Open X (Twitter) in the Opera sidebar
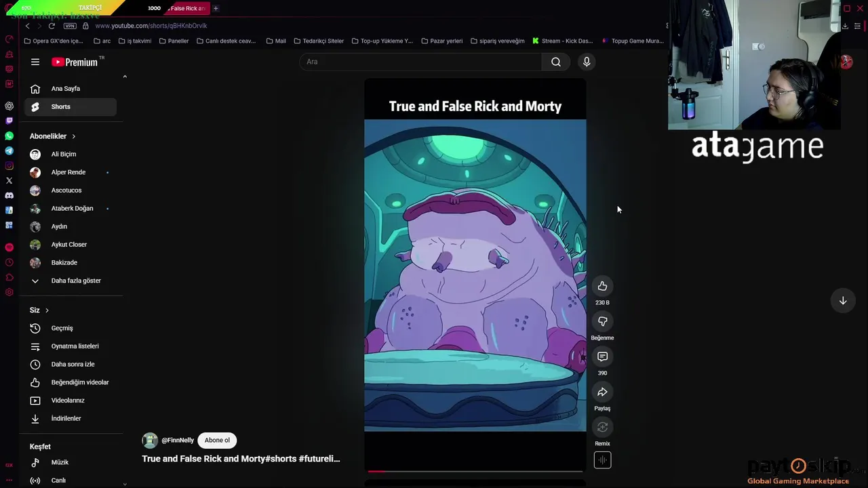Image resolution: width=868 pixels, height=488 pixels. click(9, 180)
